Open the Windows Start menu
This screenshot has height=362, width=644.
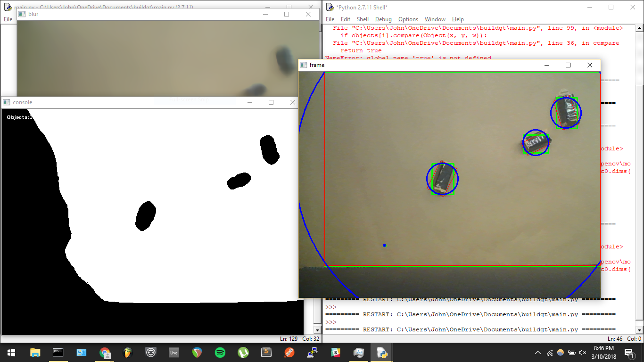click(x=11, y=352)
